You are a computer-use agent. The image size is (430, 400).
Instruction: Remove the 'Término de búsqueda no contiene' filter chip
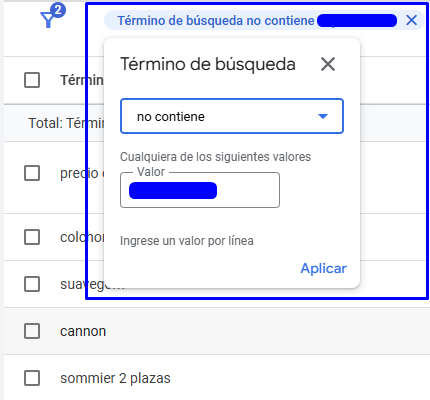[x=412, y=20]
